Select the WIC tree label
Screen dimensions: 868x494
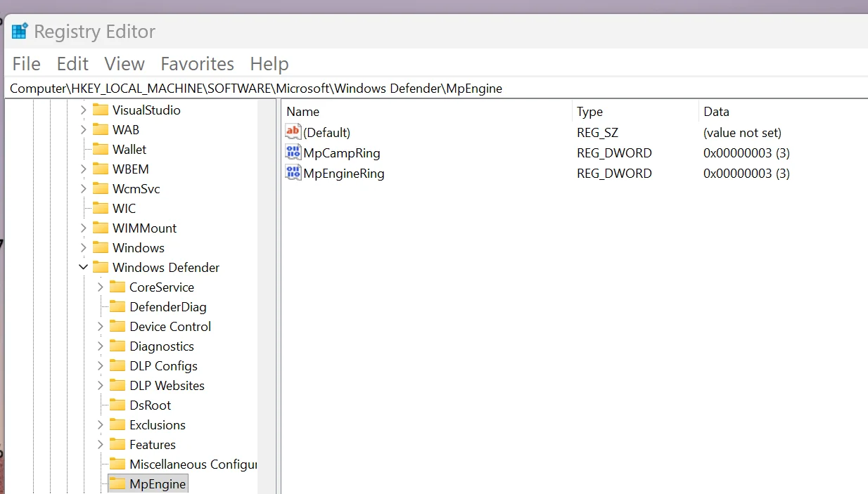124,208
